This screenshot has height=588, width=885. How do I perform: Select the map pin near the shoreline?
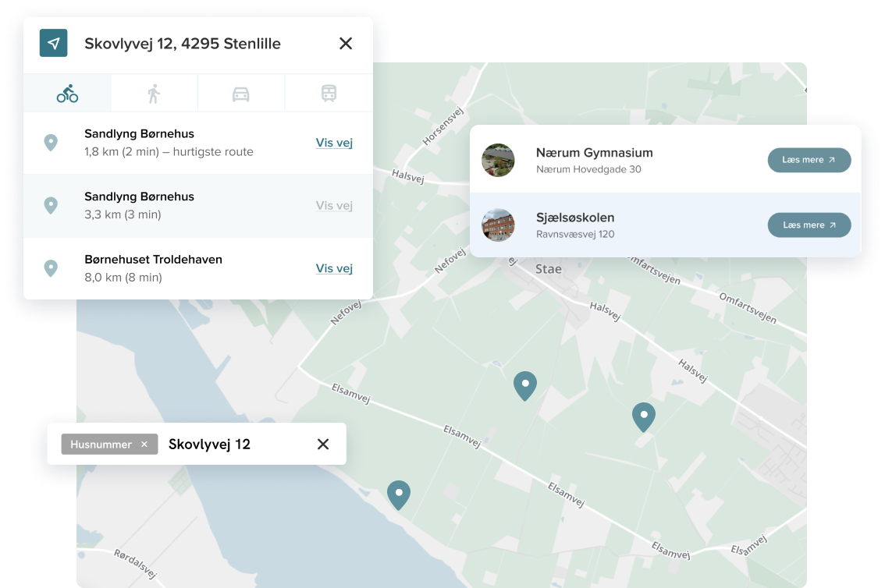click(x=399, y=494)
